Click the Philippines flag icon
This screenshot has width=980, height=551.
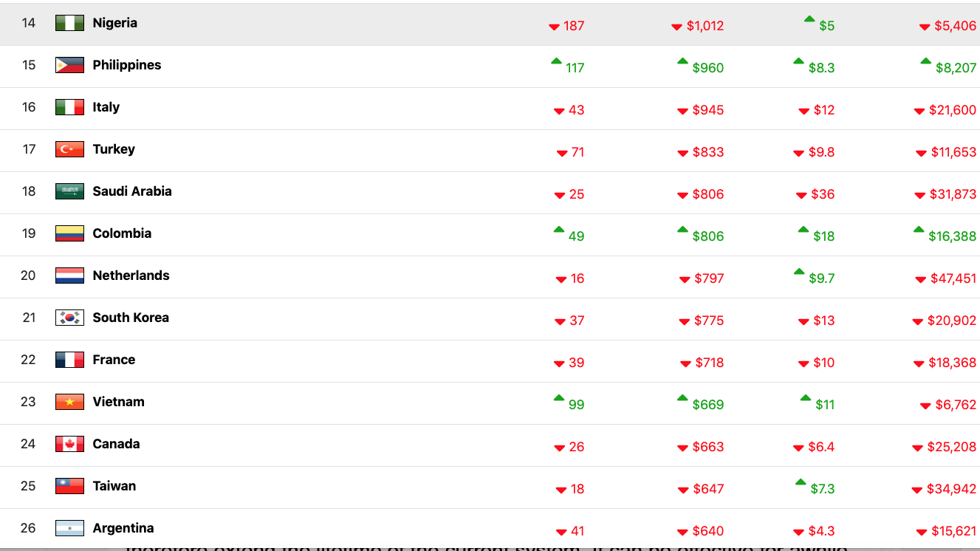pyautogui.click(x=69, y=65)
